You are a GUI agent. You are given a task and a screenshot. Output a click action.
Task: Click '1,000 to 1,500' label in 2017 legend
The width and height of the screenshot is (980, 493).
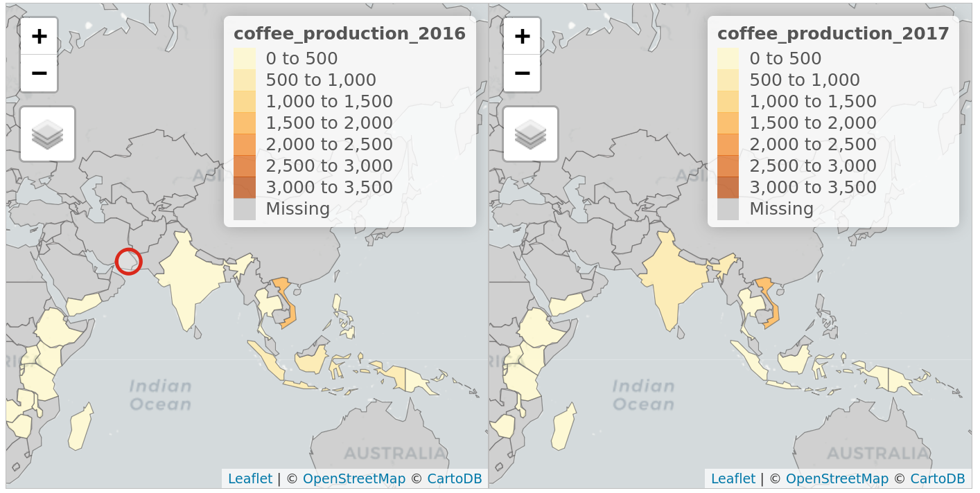click(813, 102)
